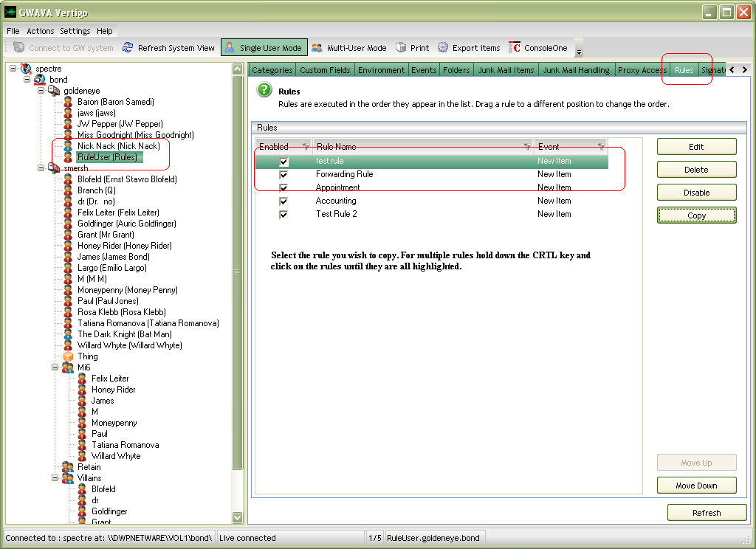
Task: Click the Multi-User Mode users icon
Action: (x=317, y=47)
